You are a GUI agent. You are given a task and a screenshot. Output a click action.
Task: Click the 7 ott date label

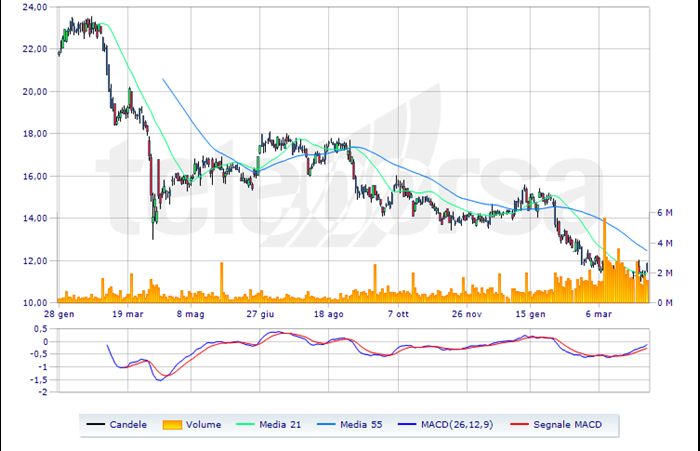point(397,313)
